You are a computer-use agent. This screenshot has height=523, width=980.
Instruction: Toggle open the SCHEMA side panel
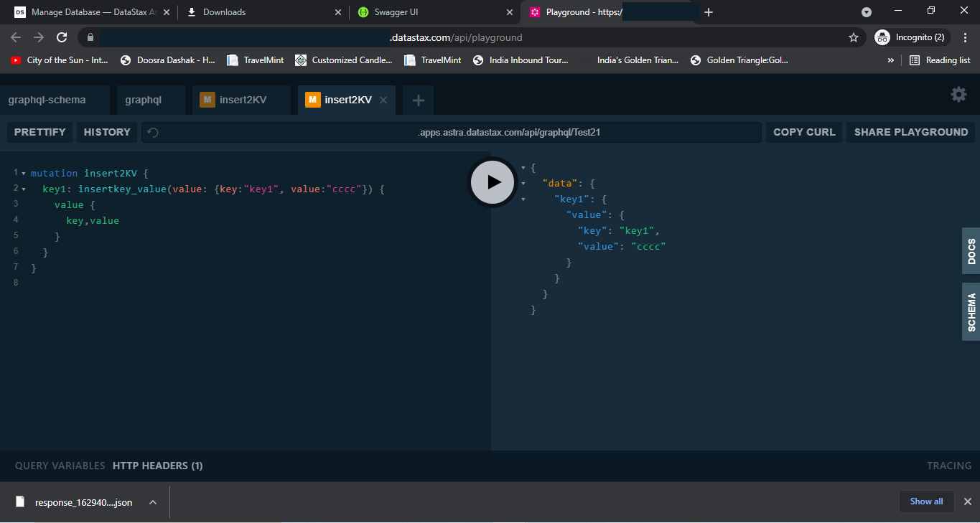tap(970, 311)
